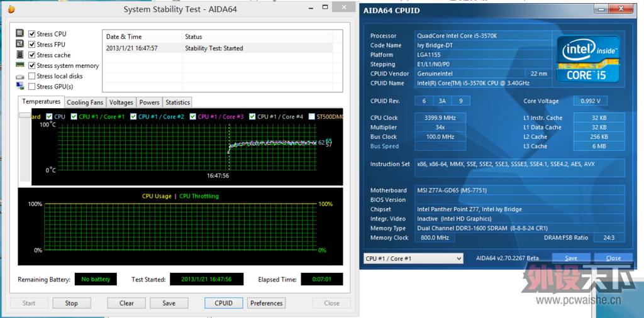The width and height of the screenshot is (644, 318).
Task: Toggle CPU #1 / Core #1 graph checkbox
Action: (74, 116)
